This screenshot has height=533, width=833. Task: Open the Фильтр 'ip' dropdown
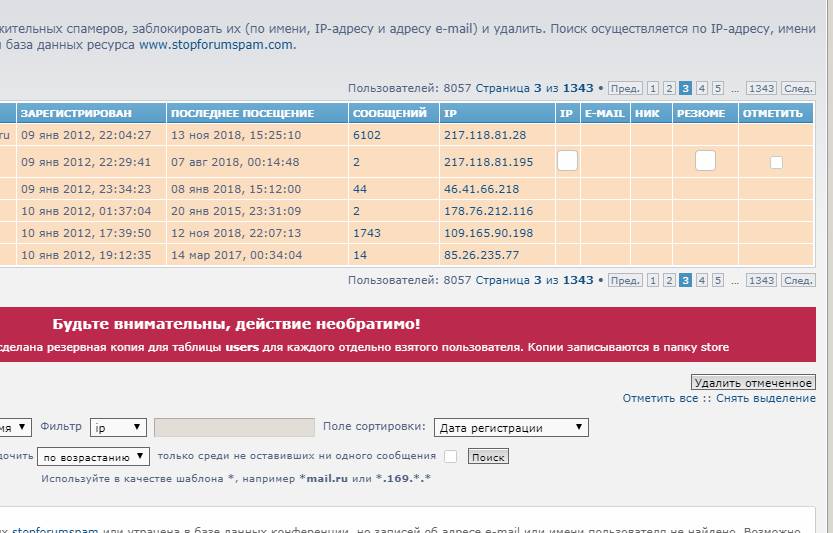(x=118, y=427)
